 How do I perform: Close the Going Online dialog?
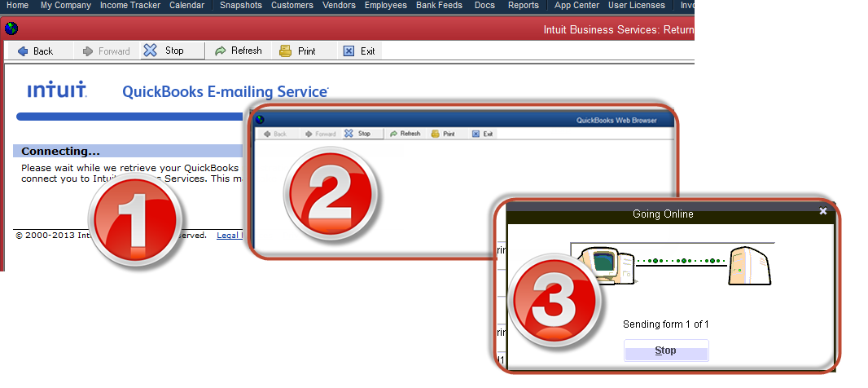click(x=823, y=210)
